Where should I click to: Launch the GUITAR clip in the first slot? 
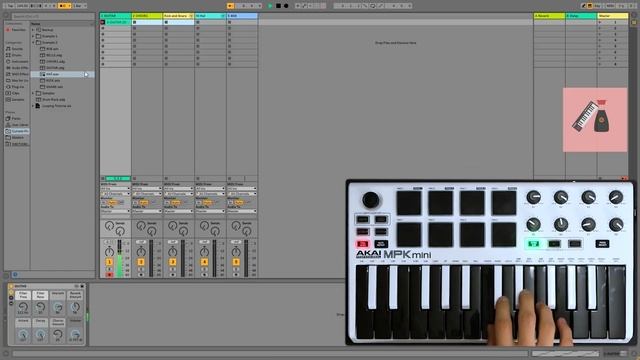[102, 22]
